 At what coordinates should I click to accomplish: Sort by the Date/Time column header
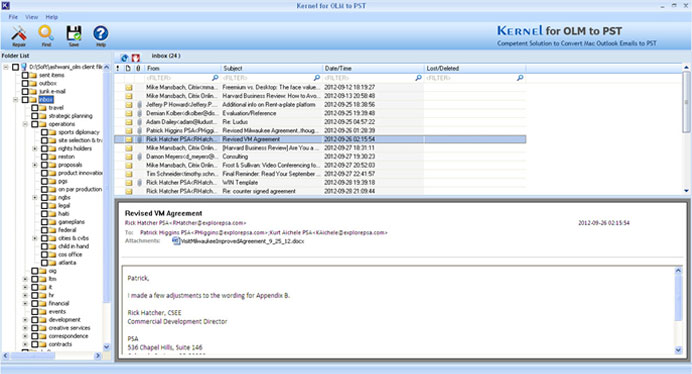(x=373, y=68)
